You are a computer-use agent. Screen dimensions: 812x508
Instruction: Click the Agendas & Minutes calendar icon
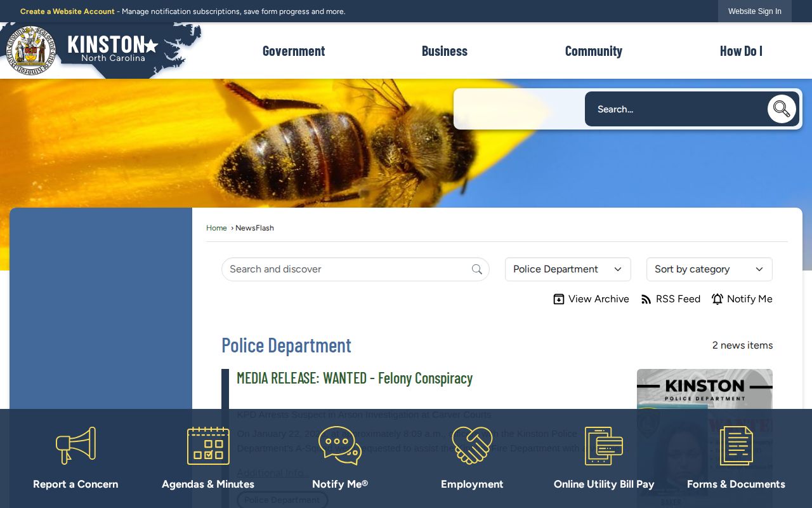(x=208, y=445)
